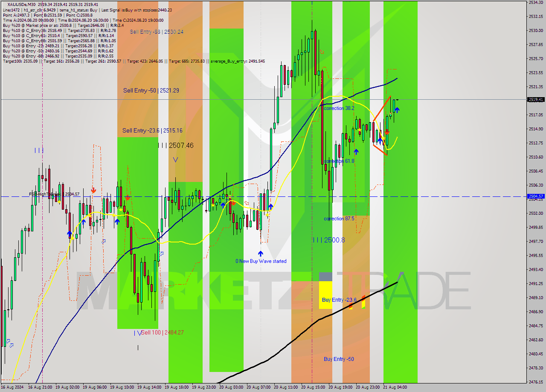
Task: Click the "FSB-HighToBreak | 2504.57" label
Action: [x=54, y=194]
